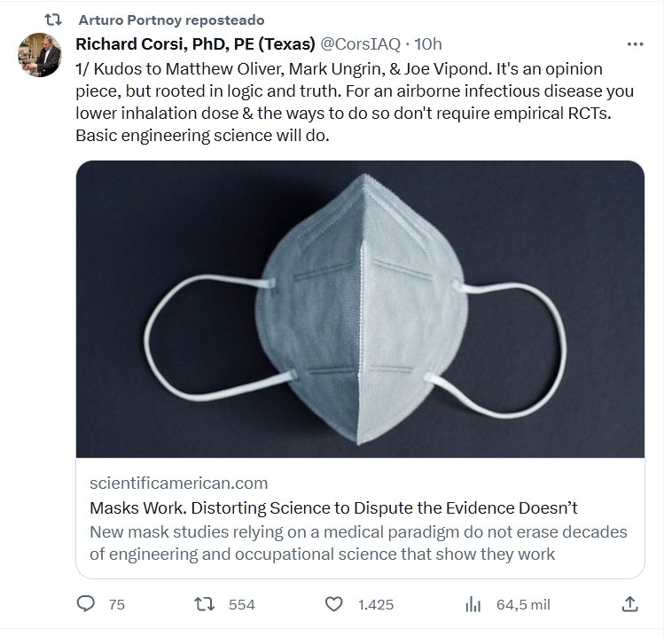Click the article description about new mask studies

(358, 543)
